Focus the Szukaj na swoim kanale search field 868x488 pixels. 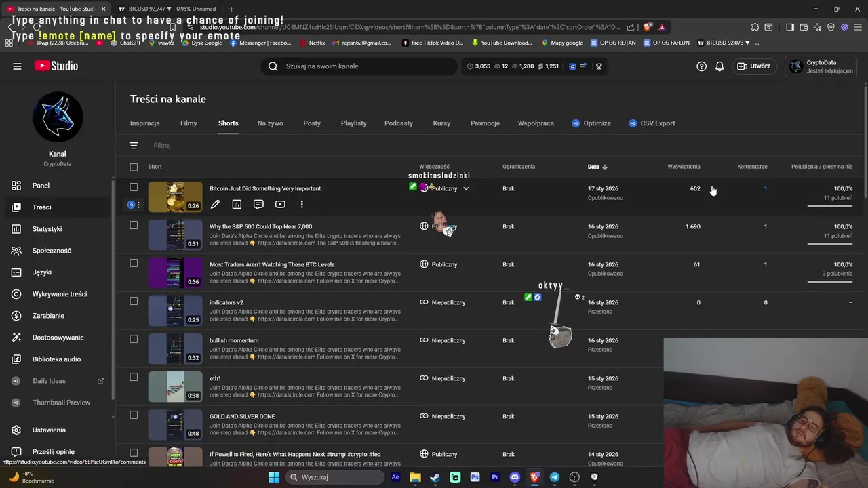tap(359, 66)
